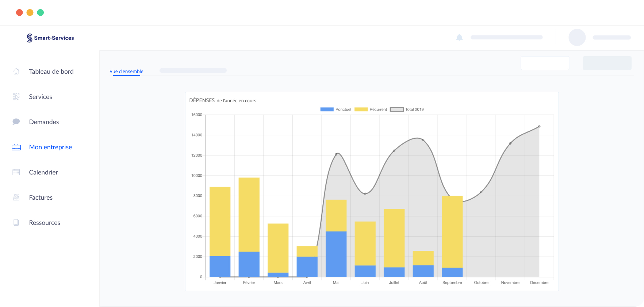
Task: Click the Janvier yellow Récurrent bar
Action: coord(220,222)
